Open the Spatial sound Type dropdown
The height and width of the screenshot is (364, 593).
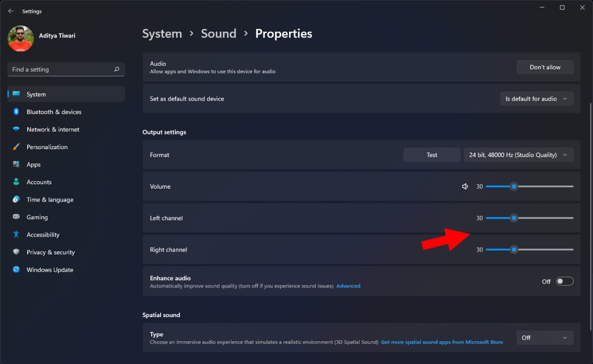pyautogui.click(x=545, y=338)
